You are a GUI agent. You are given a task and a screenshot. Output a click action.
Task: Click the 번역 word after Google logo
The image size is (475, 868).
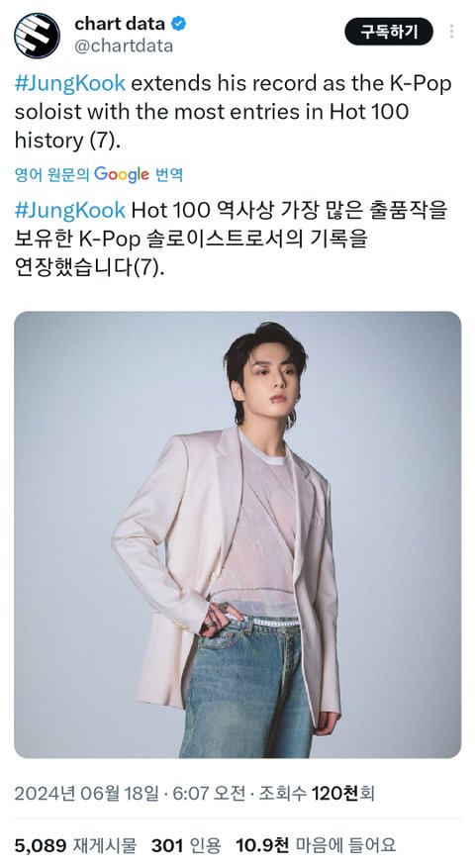pyautogui.click(x=169, y=175)
